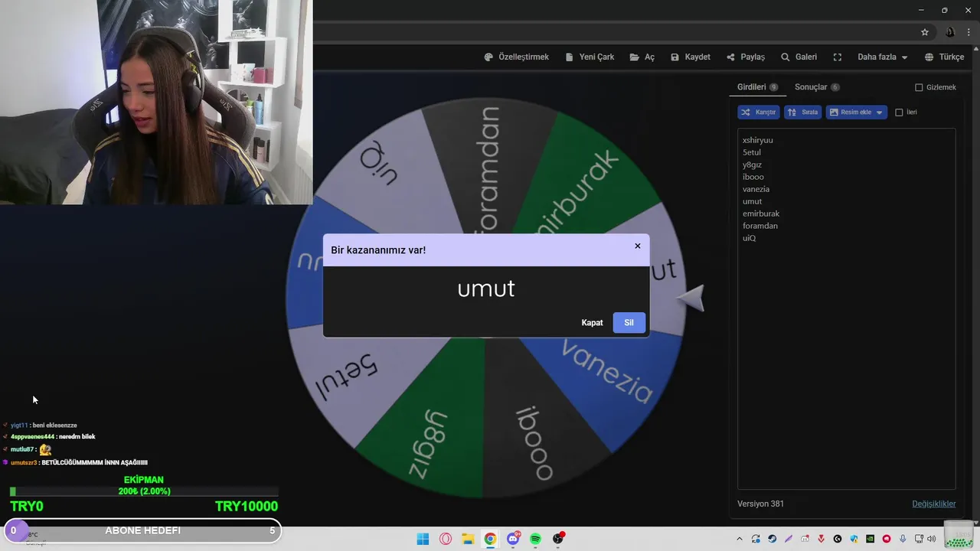Open Opera browser from taskbar

446,539
